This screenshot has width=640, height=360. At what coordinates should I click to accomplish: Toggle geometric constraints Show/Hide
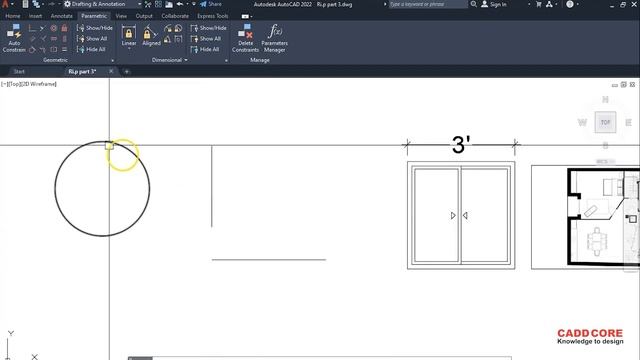(95, 28)
